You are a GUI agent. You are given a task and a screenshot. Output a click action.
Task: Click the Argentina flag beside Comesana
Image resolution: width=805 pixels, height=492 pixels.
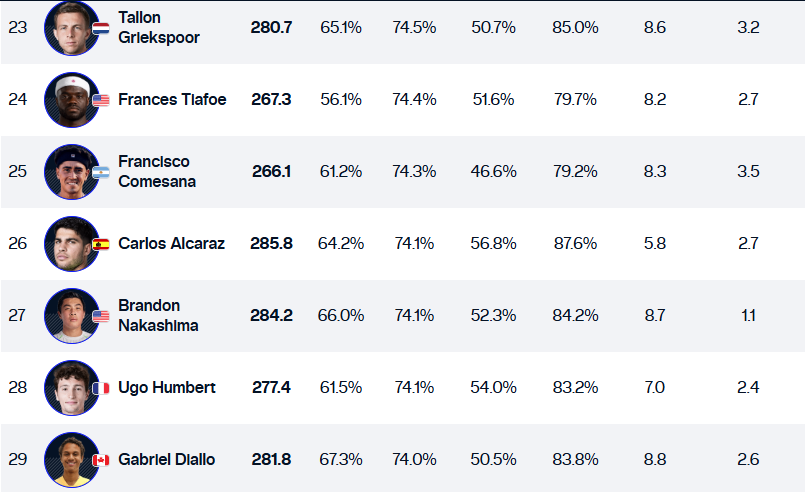point(100,173)
